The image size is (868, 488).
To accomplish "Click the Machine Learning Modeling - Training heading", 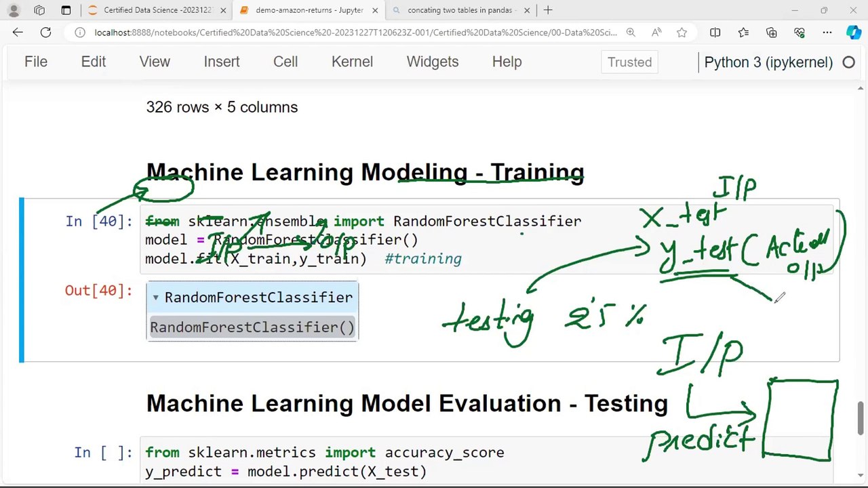I will pyautogui.click(x=365, y=172).
